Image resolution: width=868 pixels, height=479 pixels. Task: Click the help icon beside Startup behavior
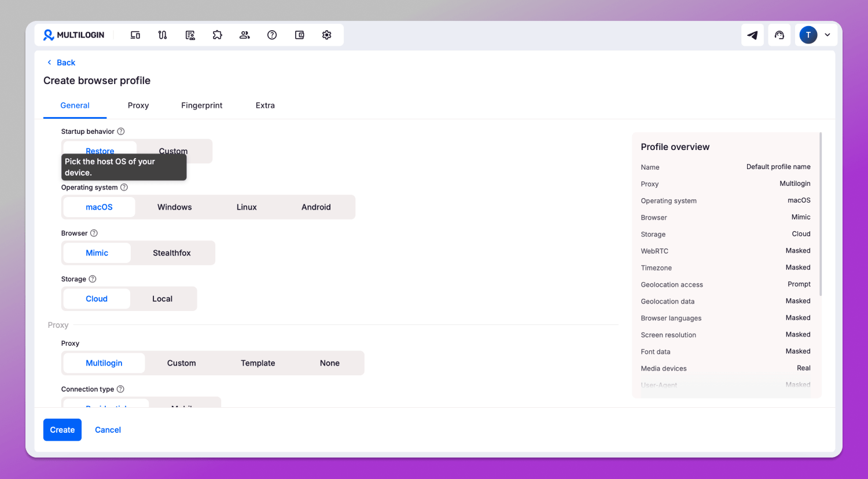[121, 131]
